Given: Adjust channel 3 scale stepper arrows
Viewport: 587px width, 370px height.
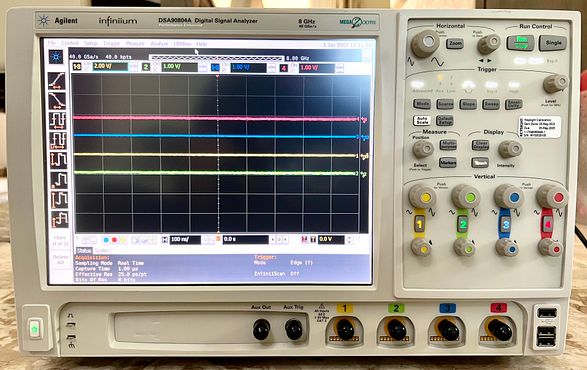Looking at the screenshot, I should (272, 68).
